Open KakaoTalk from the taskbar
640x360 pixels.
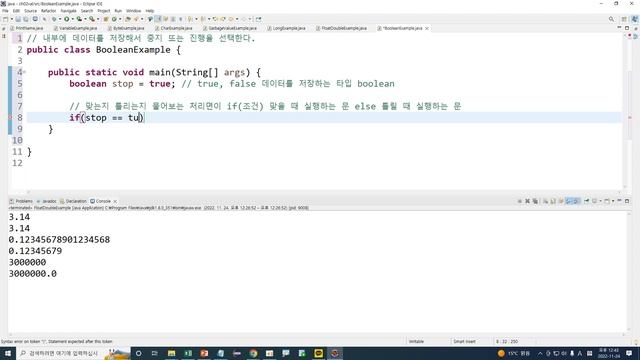[x=318, y=353]
